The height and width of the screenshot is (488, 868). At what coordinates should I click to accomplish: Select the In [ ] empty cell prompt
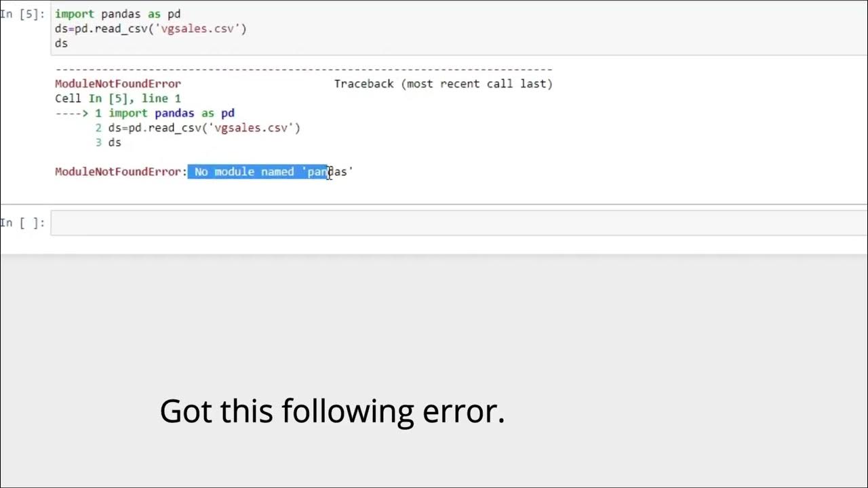[23, 223]
